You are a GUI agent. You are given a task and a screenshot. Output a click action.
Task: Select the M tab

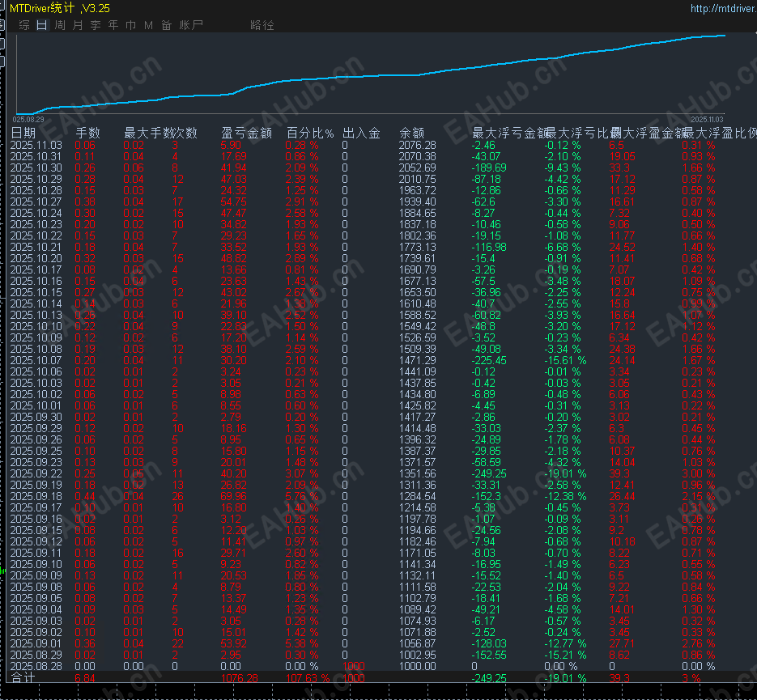point(149,25)
